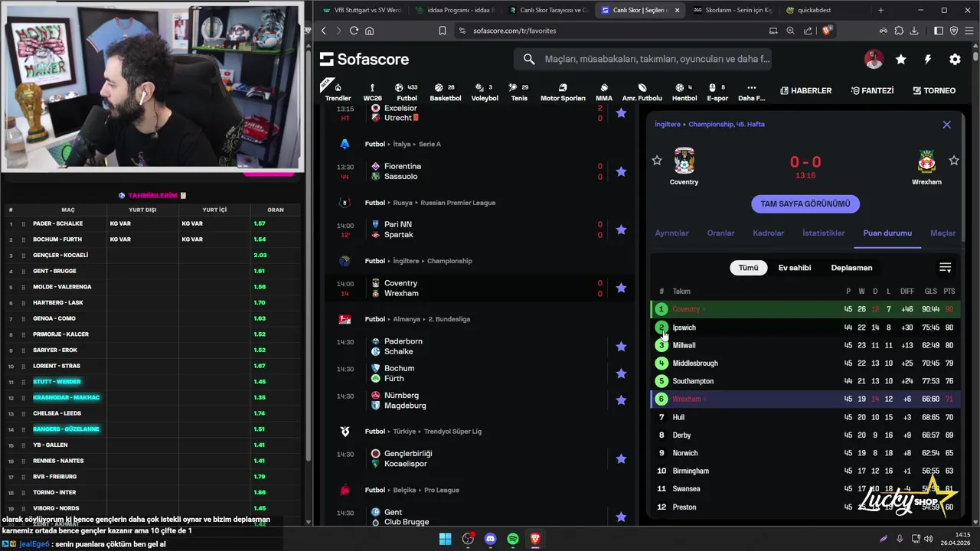Select the E-spor icon
Viewport: 980px width, 551px height.
pos(717,92)
